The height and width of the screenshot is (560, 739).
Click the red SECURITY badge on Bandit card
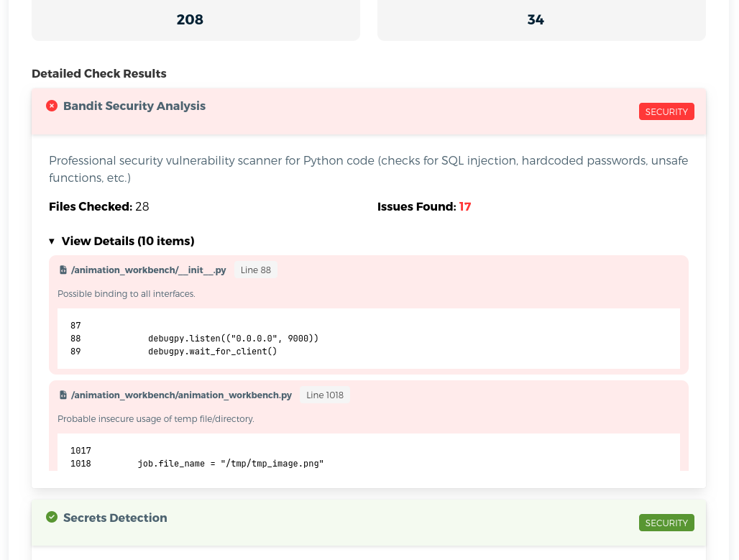coord(666,111)
